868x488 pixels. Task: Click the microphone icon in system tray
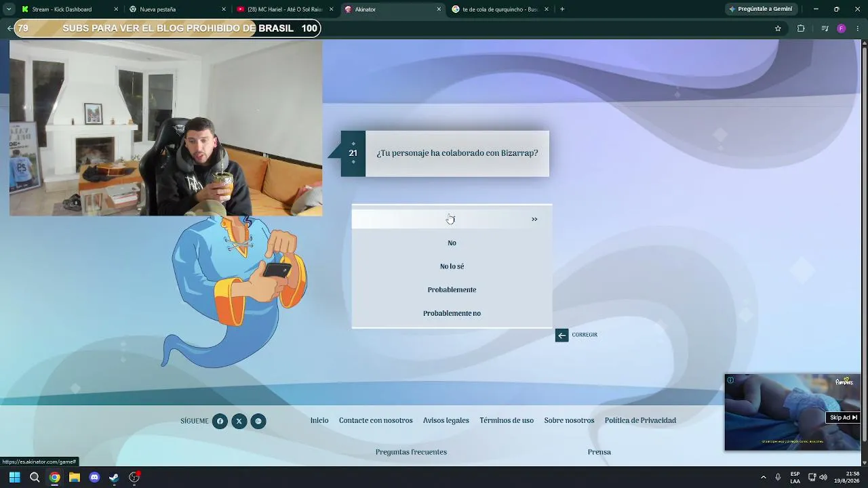click(778, 477)
